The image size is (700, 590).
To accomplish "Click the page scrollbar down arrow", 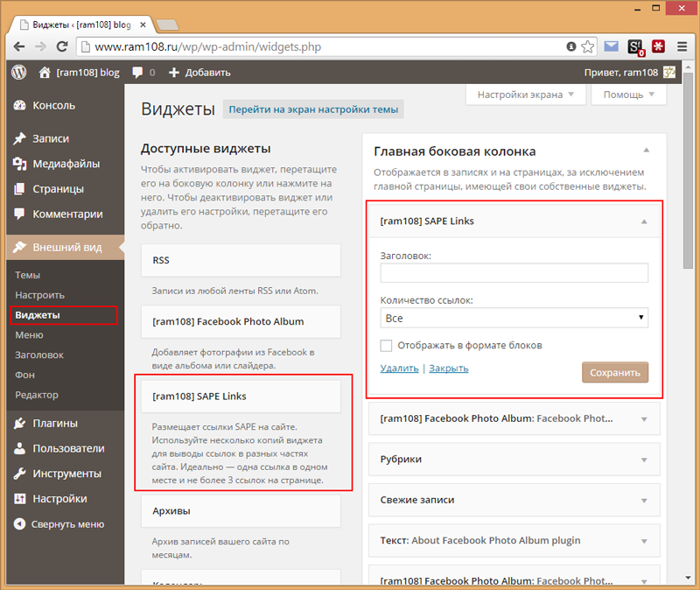I will [688, 579].
